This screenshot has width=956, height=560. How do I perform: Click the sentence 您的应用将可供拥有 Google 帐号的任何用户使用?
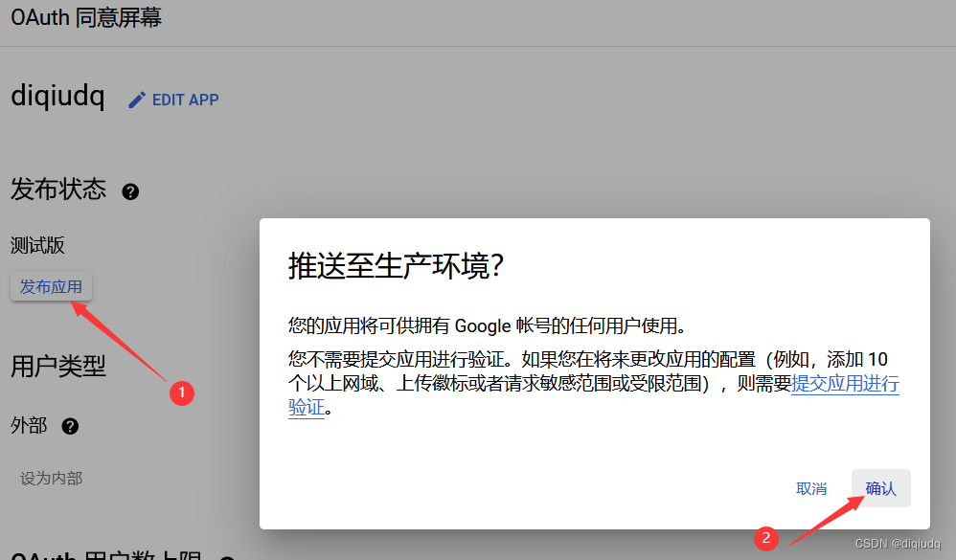click(x=488, y=326)
